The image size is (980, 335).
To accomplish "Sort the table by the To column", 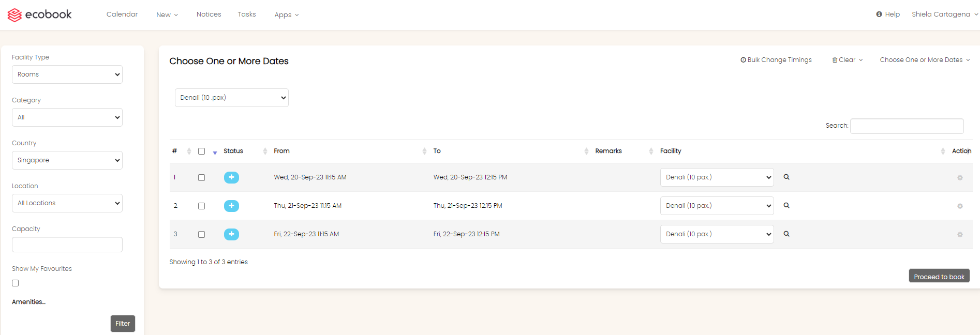I will (x=586, y=151).
